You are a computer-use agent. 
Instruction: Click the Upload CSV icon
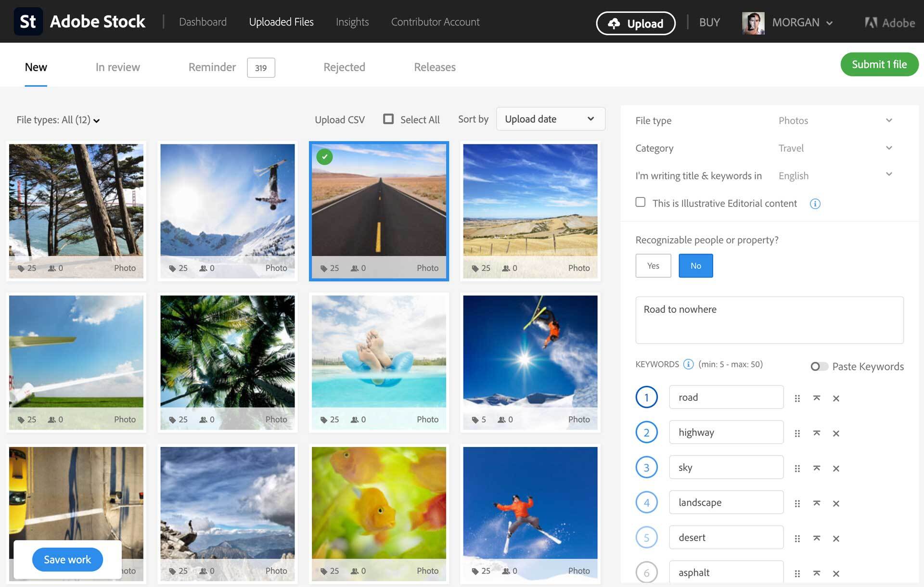coord(339,119)
